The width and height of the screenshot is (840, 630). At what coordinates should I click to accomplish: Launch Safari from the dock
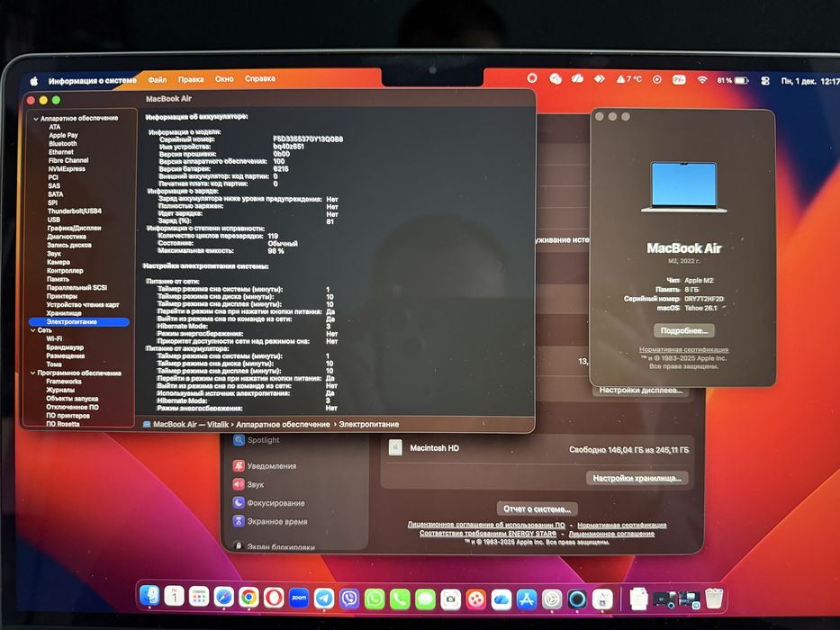(224, 598)
